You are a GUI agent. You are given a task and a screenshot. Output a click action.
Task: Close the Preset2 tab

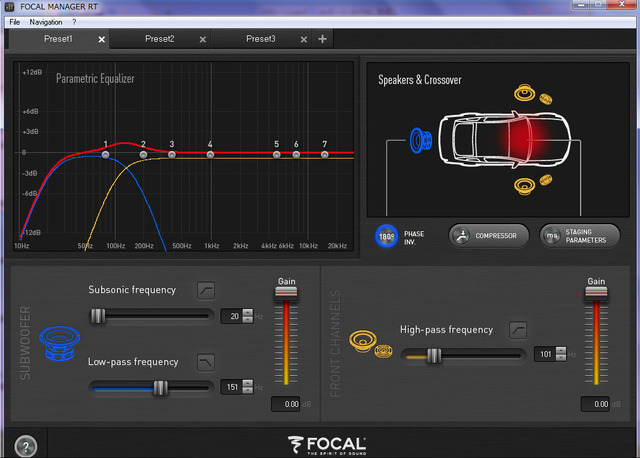[203, 40]
